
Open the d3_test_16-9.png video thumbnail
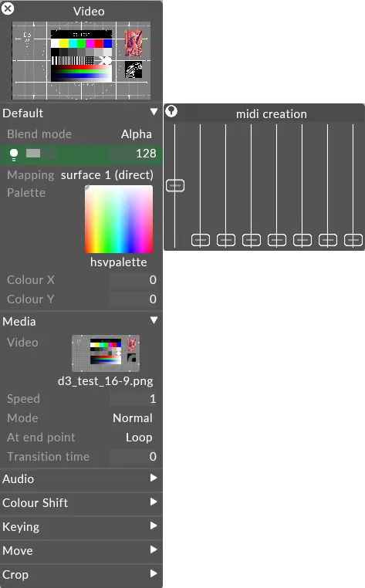(x=106, y=353)
